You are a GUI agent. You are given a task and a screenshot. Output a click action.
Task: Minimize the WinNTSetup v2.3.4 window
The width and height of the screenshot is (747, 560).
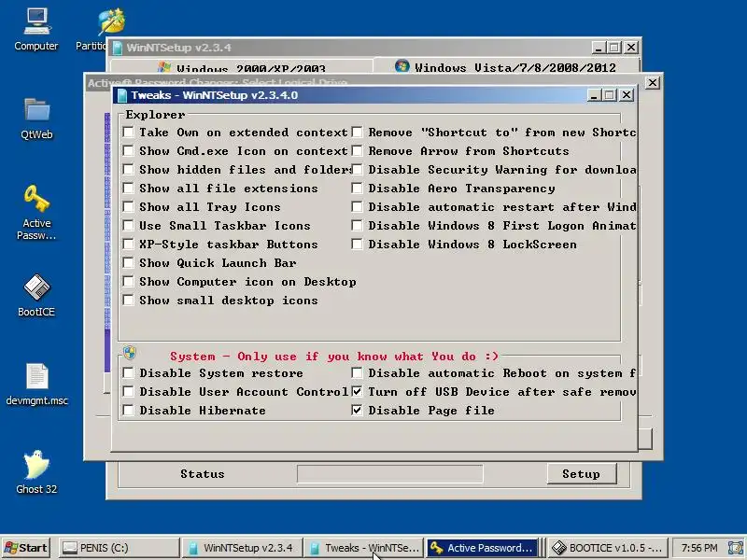coord(599,48)
